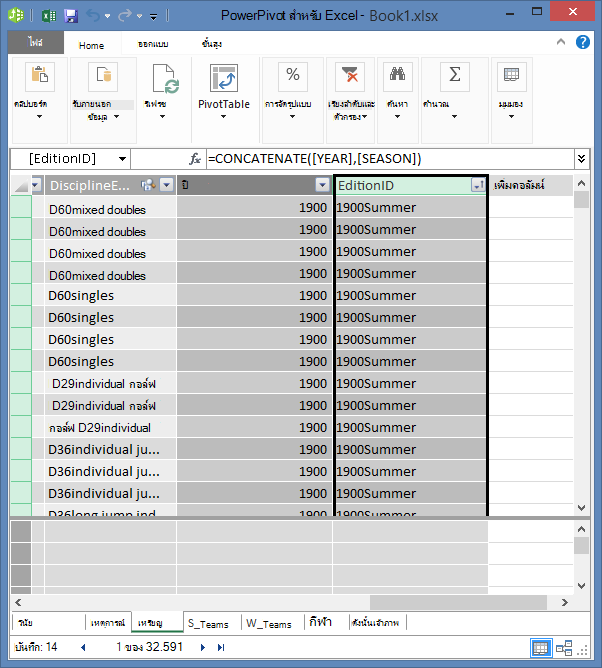Open year column filter dropdown

[x=323, y=185]
